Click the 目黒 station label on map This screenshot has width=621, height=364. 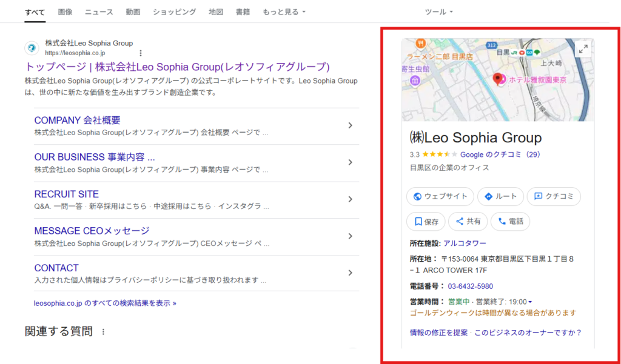coord(503,52)
